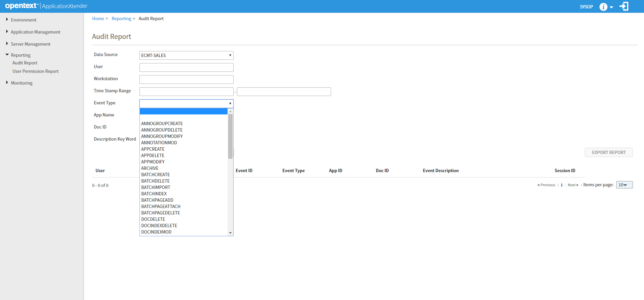Collapse the Reporting tree node
The image size is (644, 300).
(7, 54)
